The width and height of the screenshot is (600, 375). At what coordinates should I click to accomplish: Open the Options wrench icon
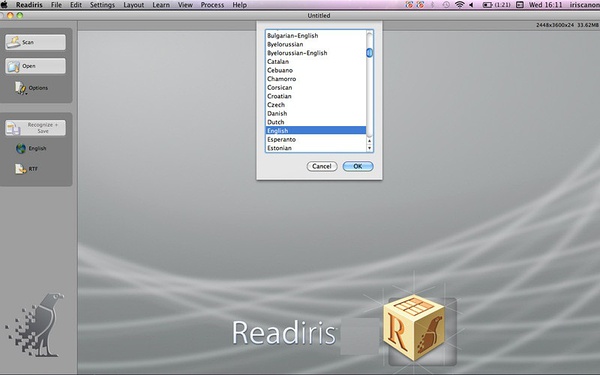(x=20, y=88)
